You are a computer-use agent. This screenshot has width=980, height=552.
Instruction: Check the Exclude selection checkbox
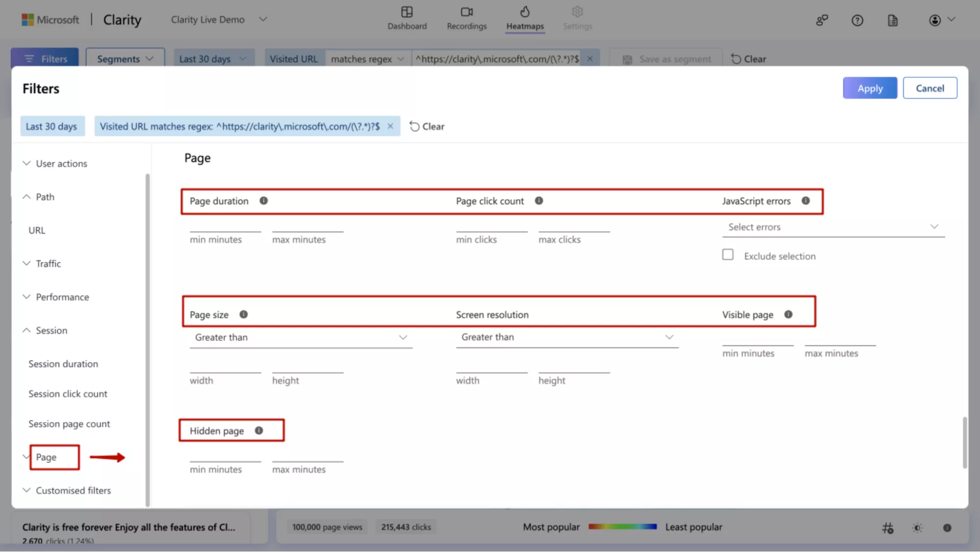click(x=728, y=255)
